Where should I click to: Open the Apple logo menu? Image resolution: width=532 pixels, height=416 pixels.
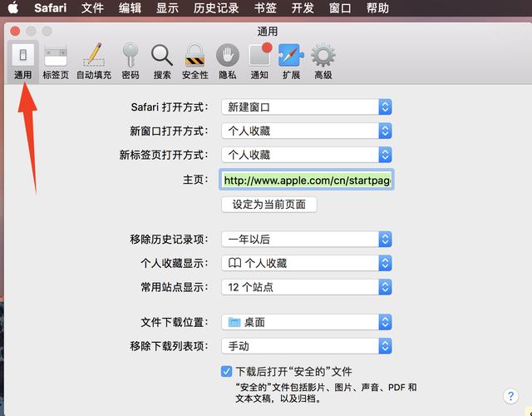(x=13, y=7)
